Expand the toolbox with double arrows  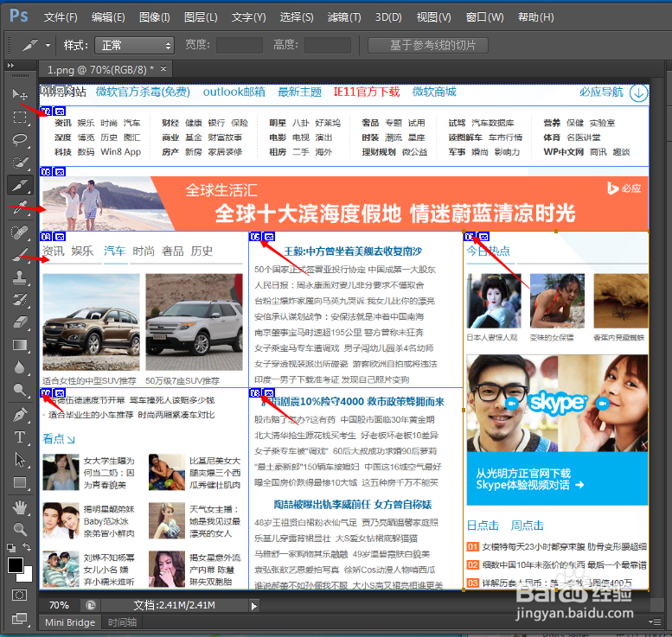[10, 65]
